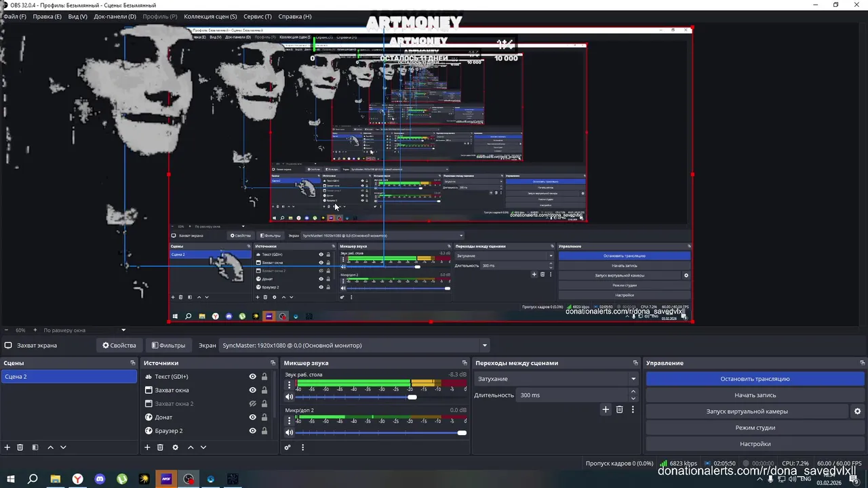Move source down in the Sources toolbar

click(203, 447)
